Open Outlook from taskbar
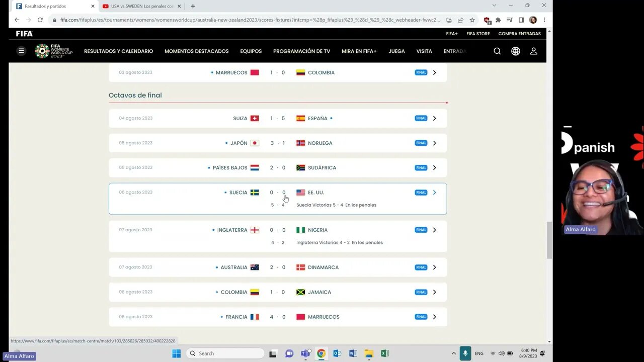The width and height of the screenshot is (644, 362). pyautogui.click(x=337, y=353)
